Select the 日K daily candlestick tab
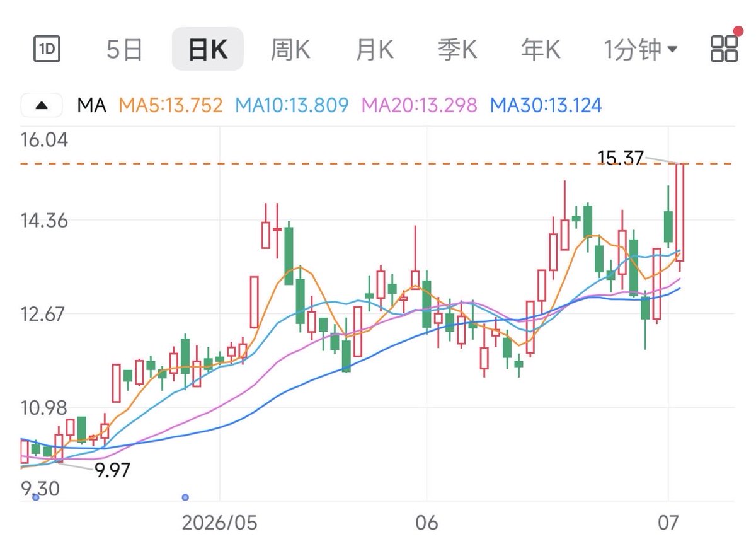Image resolution: width=756 pixels, height=556 pixels. coord(208,49)
